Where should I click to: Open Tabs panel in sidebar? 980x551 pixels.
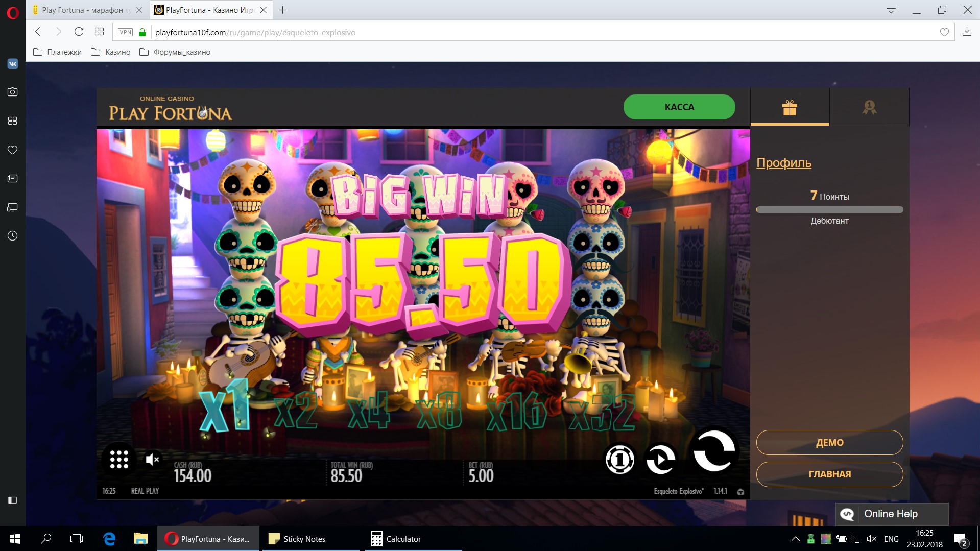(x=13, y=207)
